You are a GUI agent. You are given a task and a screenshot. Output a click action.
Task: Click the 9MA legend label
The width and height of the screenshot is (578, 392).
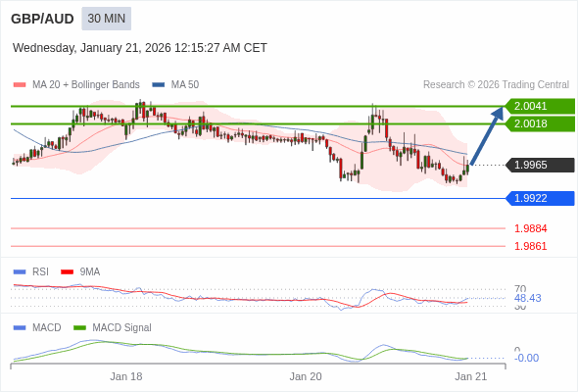[x=90, y=272]
